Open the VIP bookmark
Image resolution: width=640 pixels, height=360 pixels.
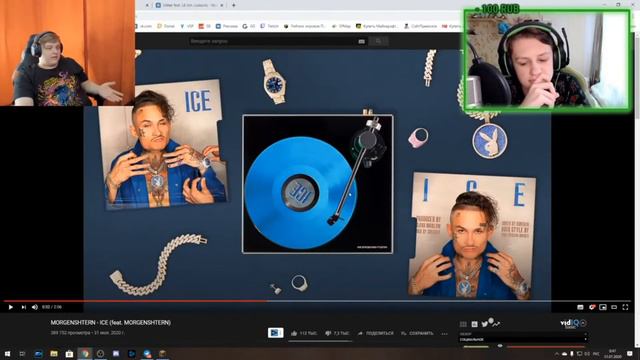(x=187, y=26)
